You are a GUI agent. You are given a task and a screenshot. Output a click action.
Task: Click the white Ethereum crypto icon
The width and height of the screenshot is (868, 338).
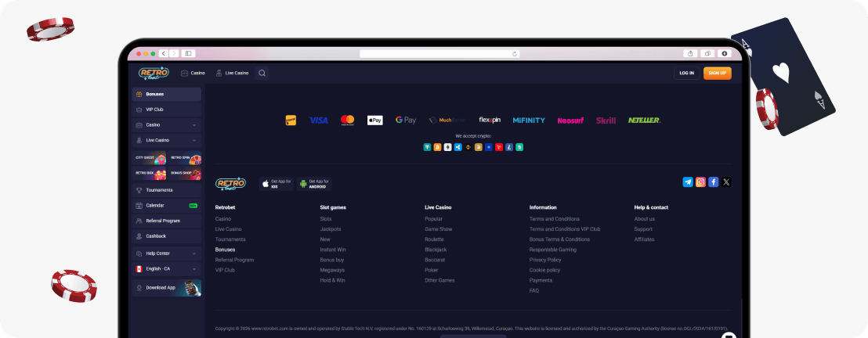[x=448, y=147]
